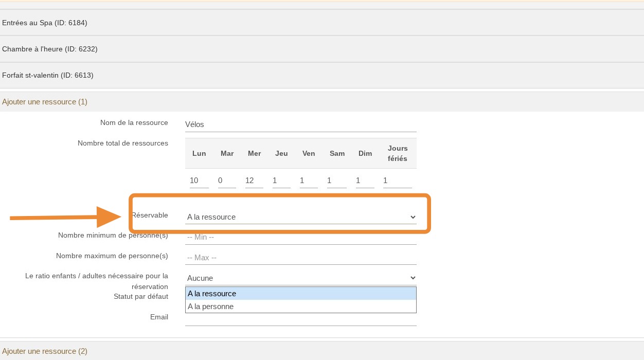Collapse the Ajouter une ressource (1) section
The image size is (644, 360).
(x=322, y=102)
